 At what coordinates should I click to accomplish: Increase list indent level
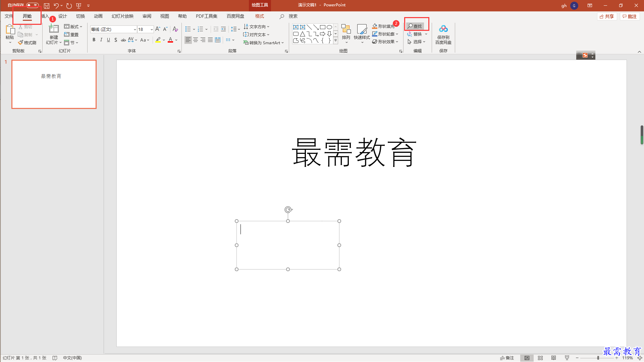pyautogui.click(x=223, y=29)
